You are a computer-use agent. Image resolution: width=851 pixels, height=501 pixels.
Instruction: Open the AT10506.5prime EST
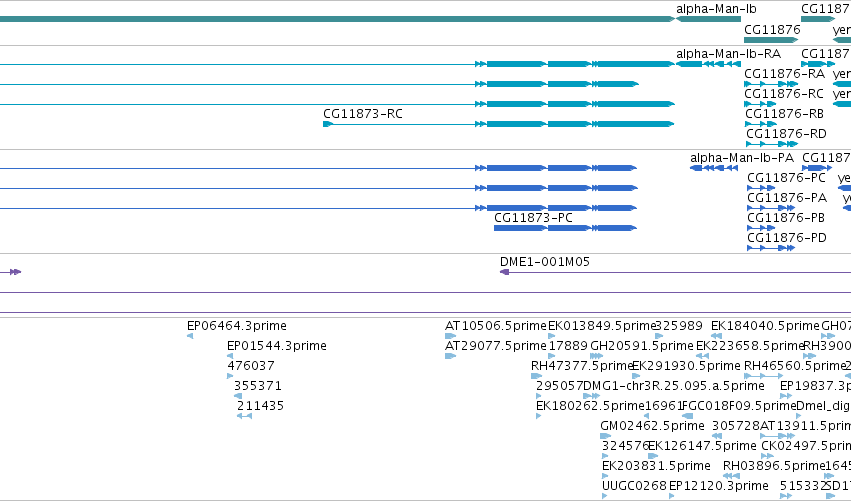click(450, 336)
